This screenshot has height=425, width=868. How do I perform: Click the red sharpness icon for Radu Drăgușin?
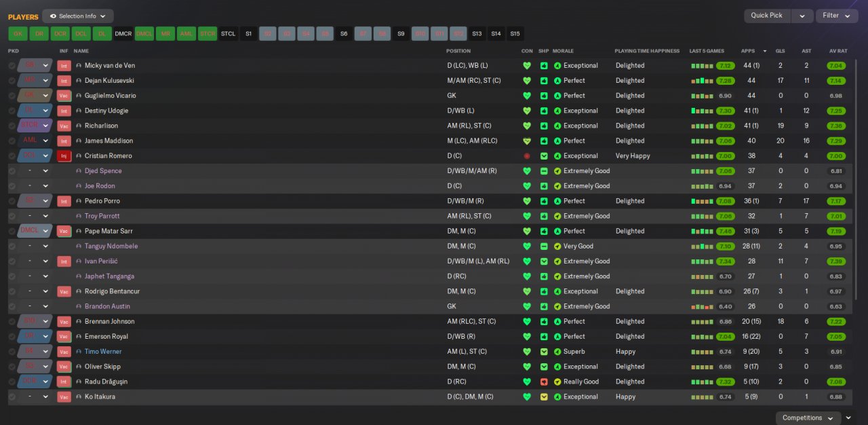(x=544, y=382)
